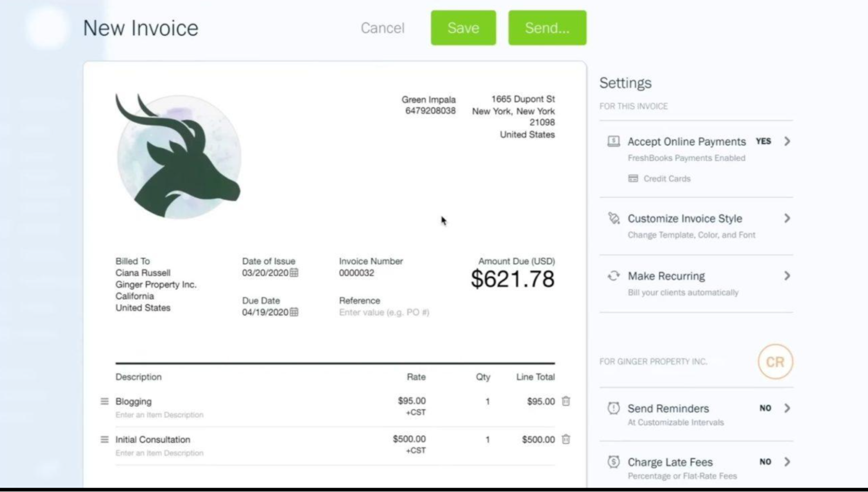
Task: Expand Accept Online Payments chevron
Action: click(x=787, y=141)
